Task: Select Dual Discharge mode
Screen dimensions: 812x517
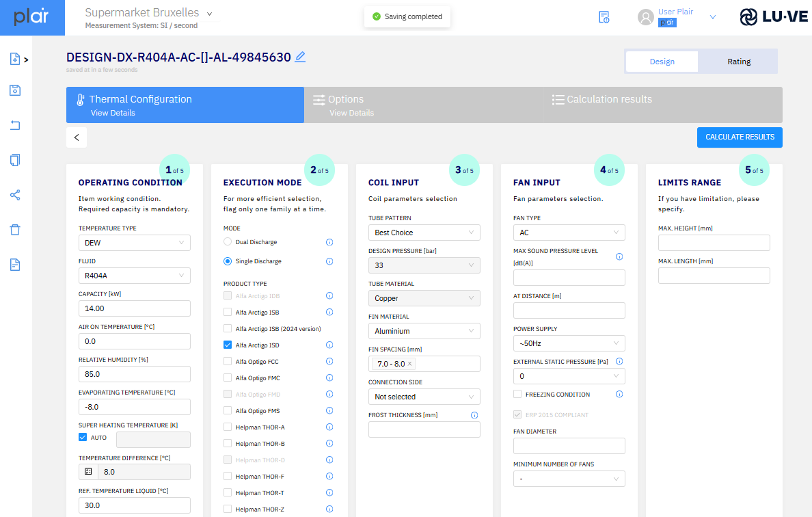Action: (x=228, y=241)
